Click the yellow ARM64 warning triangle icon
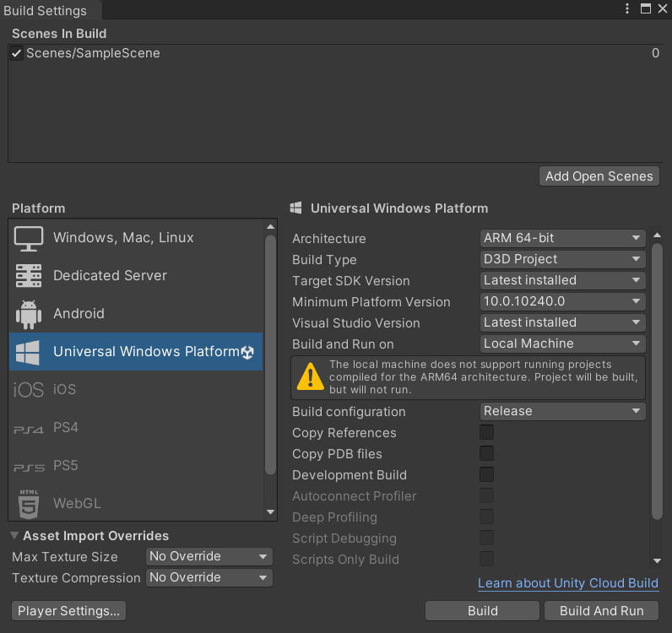The height and width of the screenshot is (633, 672). [311, 376]
